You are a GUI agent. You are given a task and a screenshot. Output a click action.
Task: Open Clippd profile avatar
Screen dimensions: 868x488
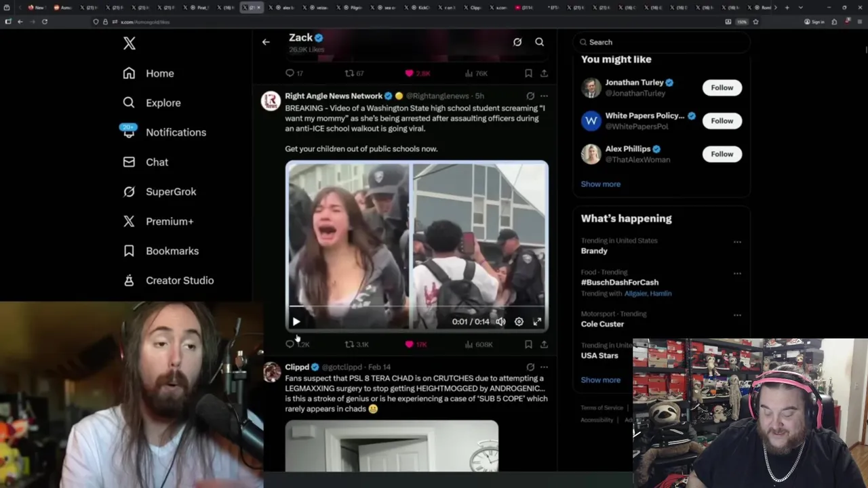(x=272, y=372)
